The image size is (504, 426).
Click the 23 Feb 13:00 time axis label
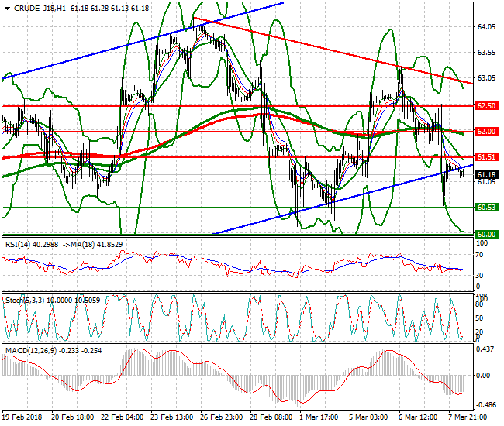[171, 417]
